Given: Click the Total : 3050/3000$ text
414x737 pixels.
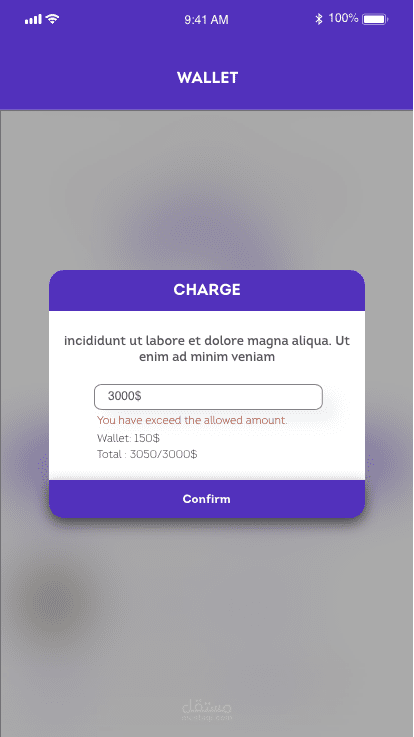Looking at the screenshot, I should point(147,455).
